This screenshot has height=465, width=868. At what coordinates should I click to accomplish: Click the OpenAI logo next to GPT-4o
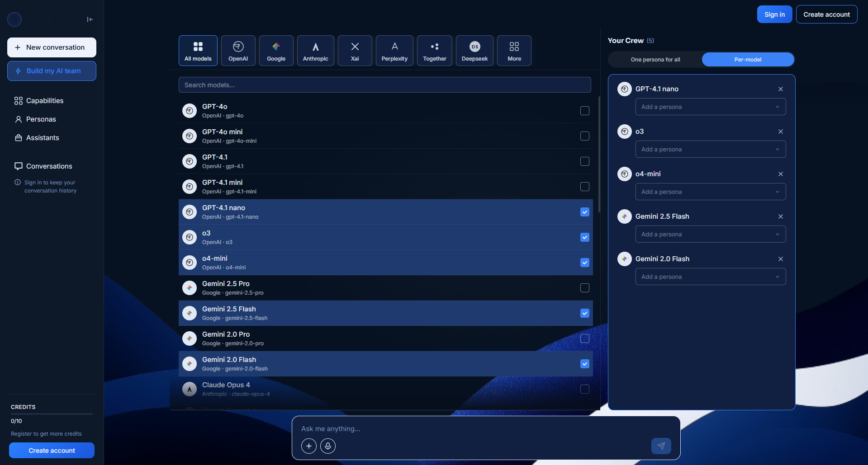pyautogui.click(x=190, y=111)
